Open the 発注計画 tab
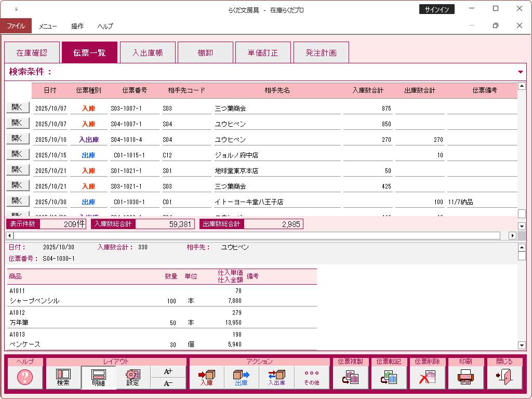 (321, 52)
